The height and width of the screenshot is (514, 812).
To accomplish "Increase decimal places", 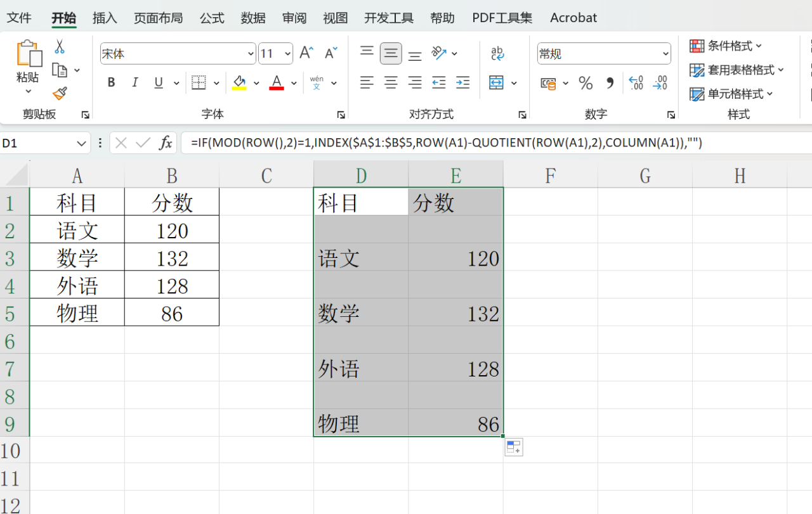I will pyautogui.click(x=636, y=82).
